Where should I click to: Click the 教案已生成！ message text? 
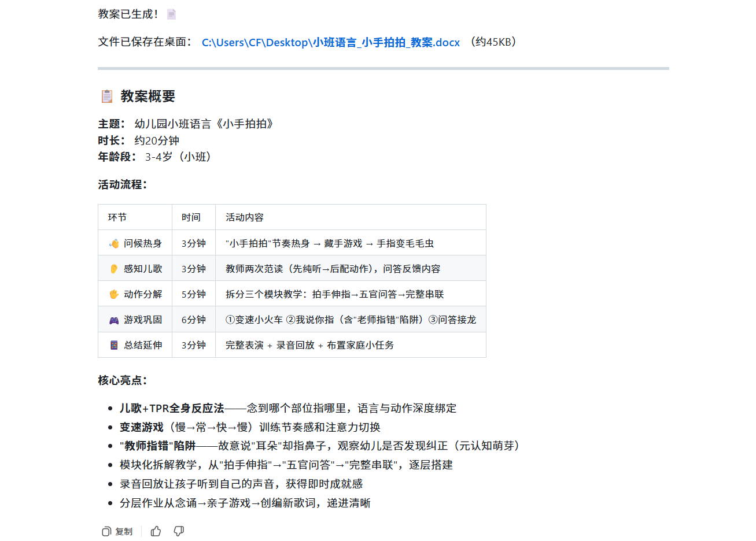[x=128, y=14]
